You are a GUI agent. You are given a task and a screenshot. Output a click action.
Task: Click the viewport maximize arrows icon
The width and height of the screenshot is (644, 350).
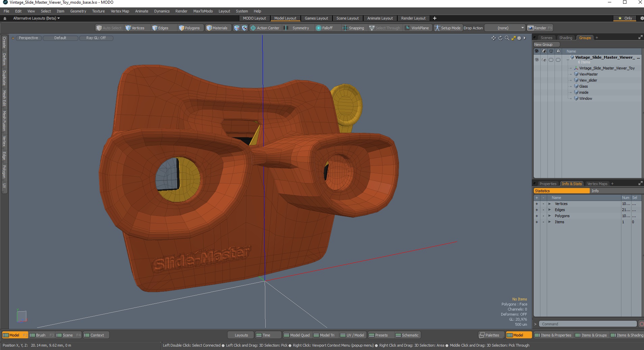(513, 38)
